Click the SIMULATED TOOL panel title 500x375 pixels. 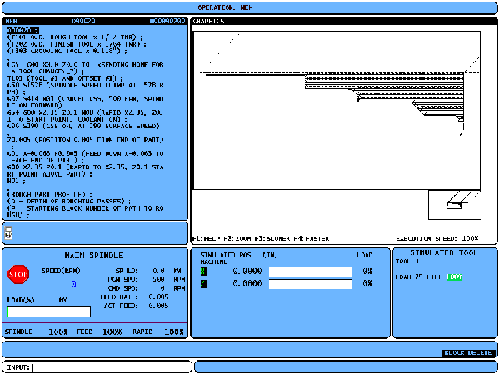pyautogui.click(x=443, y=253)
